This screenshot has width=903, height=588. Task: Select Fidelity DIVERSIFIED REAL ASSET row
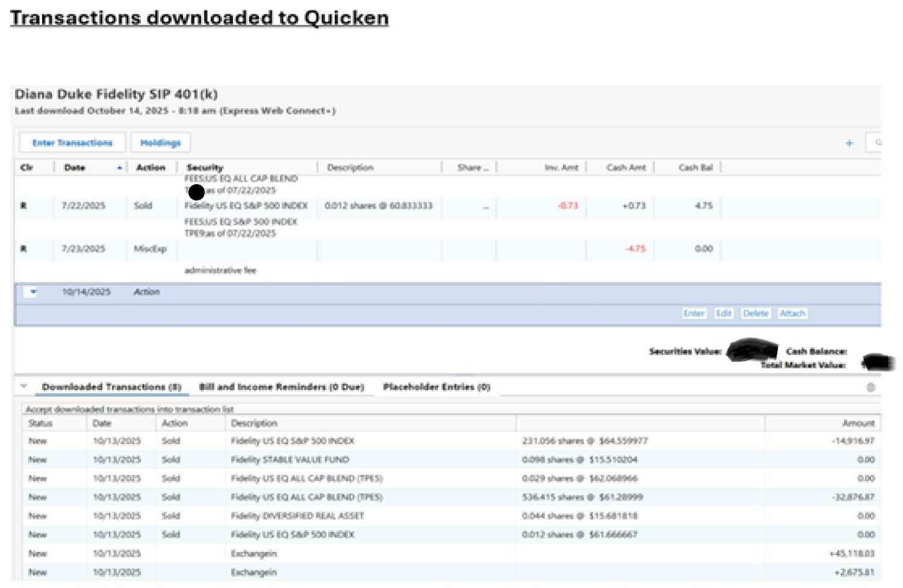(x=451, y=516)
